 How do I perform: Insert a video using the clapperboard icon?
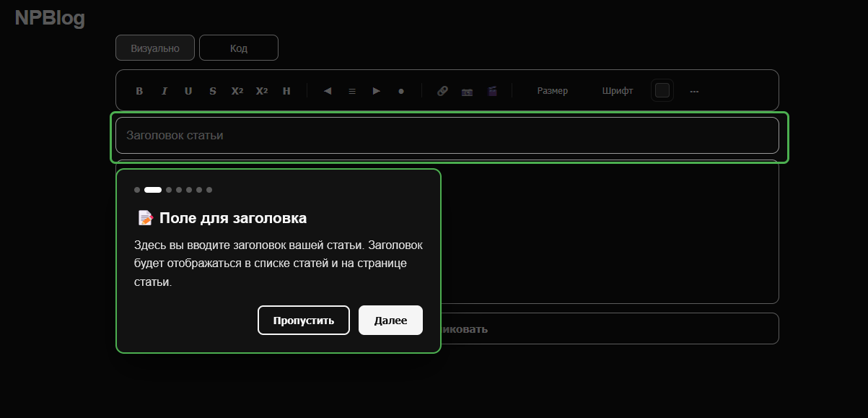coord(492,91)
